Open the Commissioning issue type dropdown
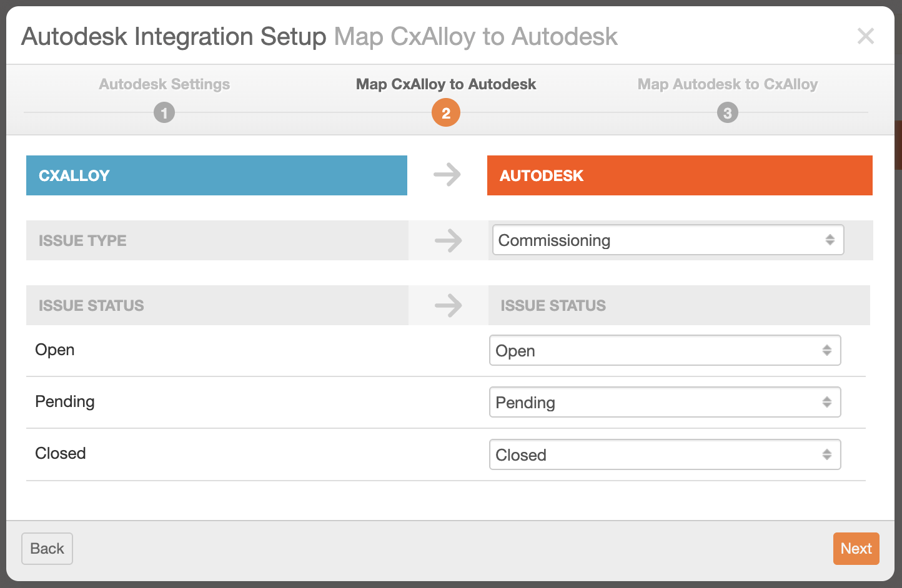The height and width of the screenshot is (588, 902). (668, 240)
